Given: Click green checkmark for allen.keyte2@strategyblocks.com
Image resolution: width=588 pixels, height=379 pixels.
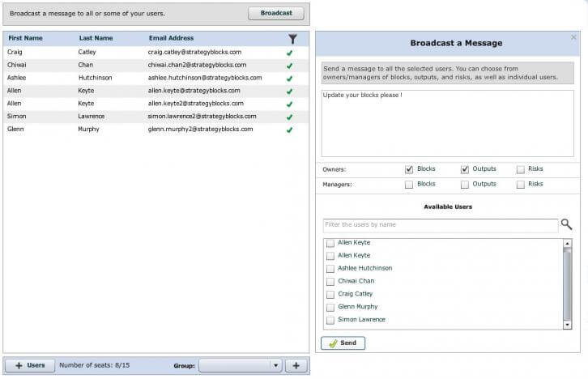Looking at the screenshot, I should [289, 104].
